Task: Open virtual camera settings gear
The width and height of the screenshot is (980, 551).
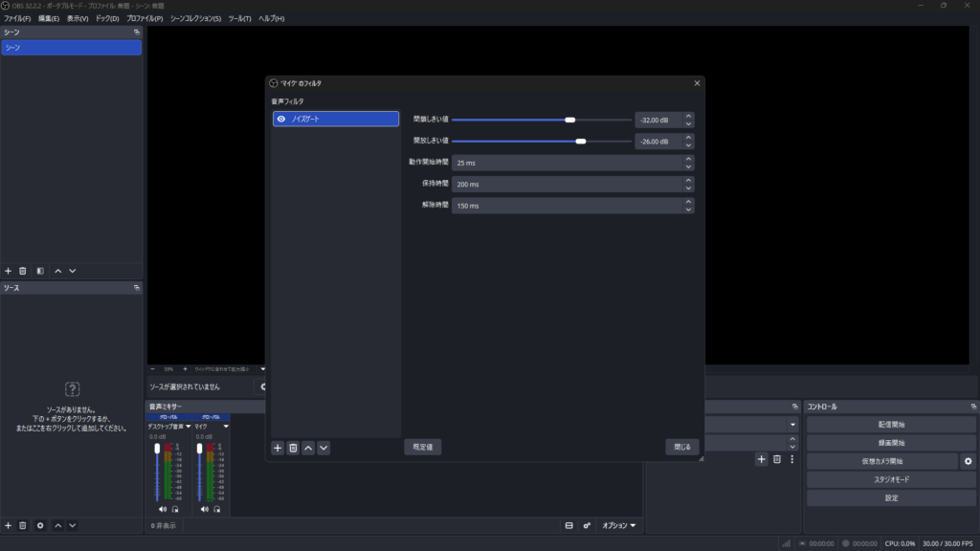Action: (x=969, y=461)
